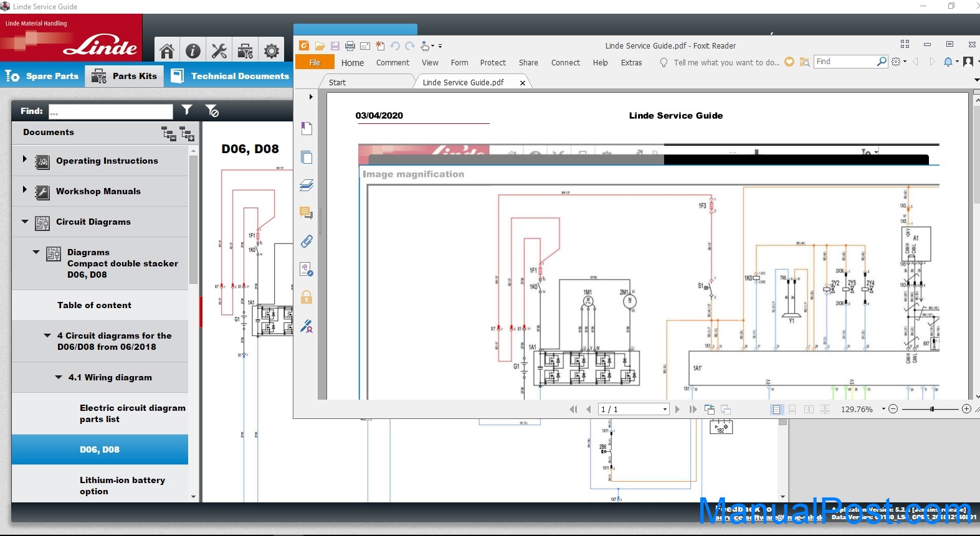The image size is (980, 536).
Task: Open zoom percentage dropdown
Action: 883,409
